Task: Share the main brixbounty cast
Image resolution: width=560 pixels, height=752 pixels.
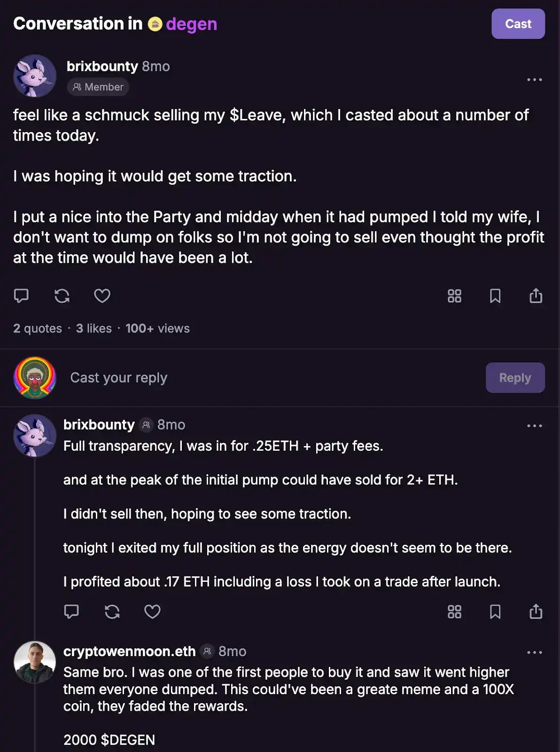Action: [x=536, y=296]
